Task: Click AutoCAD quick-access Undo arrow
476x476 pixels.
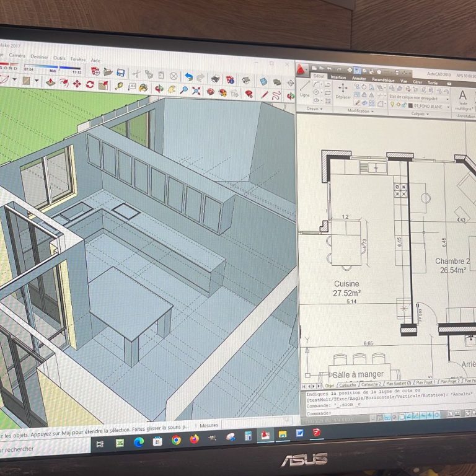Action: (330, 69)
